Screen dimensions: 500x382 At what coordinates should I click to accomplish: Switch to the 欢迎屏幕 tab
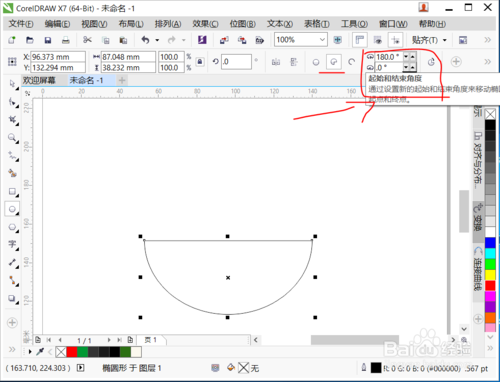[x=39, y=80]
